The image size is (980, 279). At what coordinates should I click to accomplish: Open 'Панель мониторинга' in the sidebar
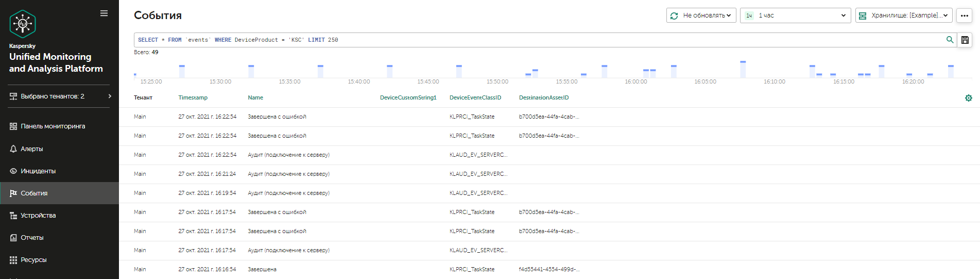pyautogui.click(x=53, y=126)
